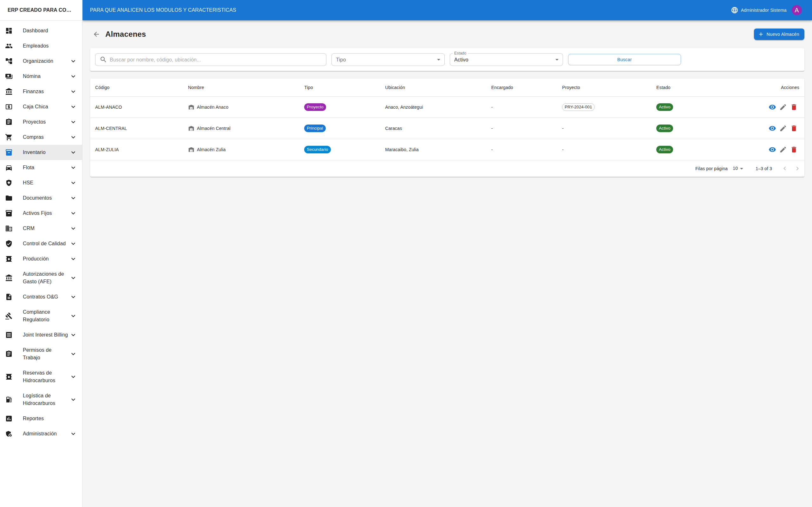This screenshot has height=507, width=812.
Task: Click the PRY-2024-001 project chip
Action: point(578,107)
